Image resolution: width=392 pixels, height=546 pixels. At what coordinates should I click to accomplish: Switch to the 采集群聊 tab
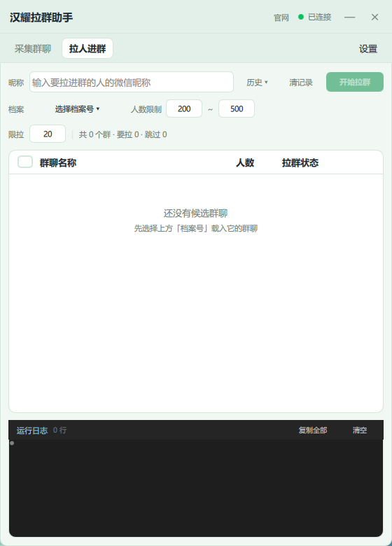[33, 49]
